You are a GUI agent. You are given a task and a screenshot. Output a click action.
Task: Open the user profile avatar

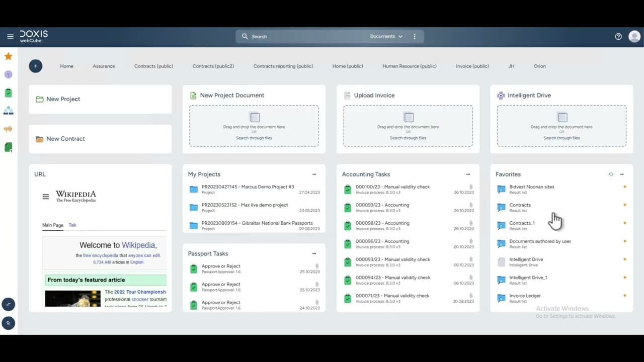634,37
